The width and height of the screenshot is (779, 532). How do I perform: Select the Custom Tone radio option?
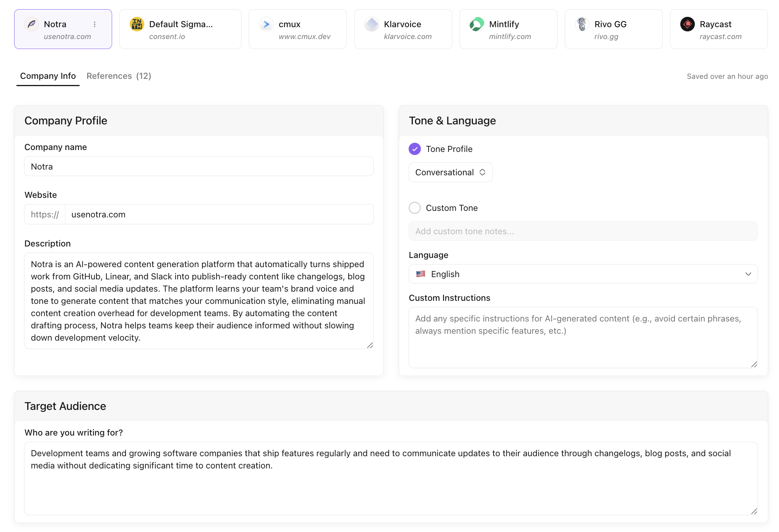click(415, 208)
